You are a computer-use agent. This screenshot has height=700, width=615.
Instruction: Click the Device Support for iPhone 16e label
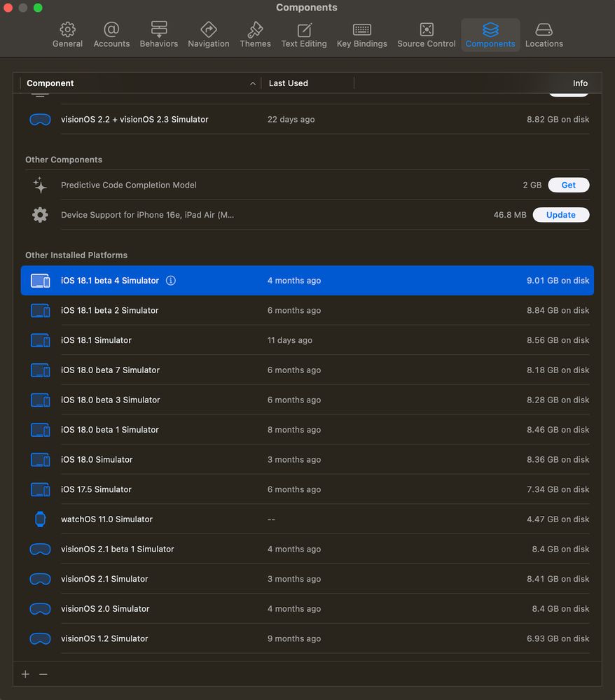[147, 215]
